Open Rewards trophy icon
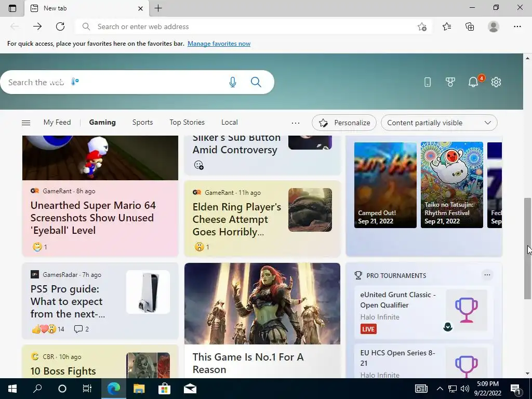The image size is (532, 399). (x=450, y=82)
